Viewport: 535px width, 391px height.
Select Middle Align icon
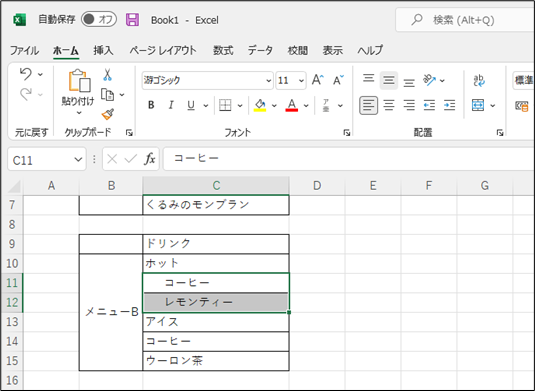point(389,81)
